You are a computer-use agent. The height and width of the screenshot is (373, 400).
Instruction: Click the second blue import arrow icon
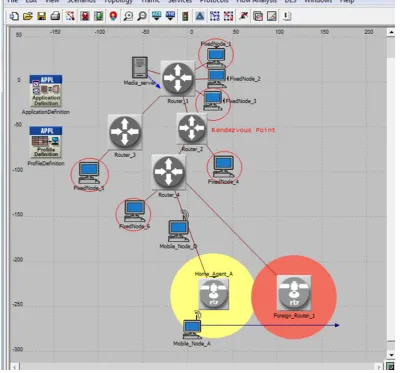170,16
